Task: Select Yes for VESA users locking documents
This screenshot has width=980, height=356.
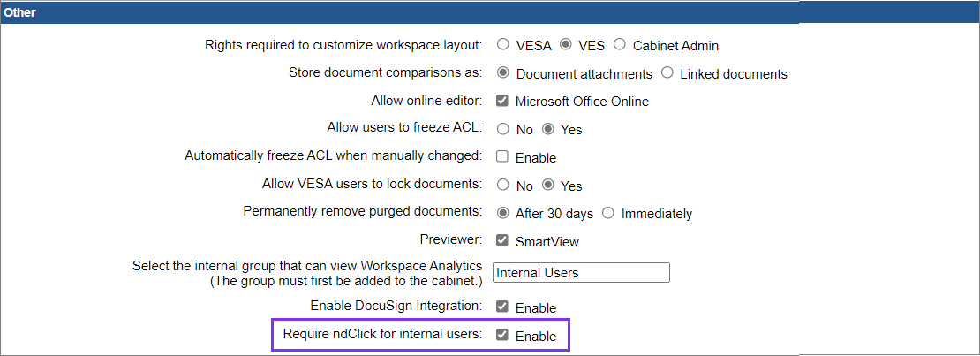Action: pyautogui.click(x=548, y=186)
